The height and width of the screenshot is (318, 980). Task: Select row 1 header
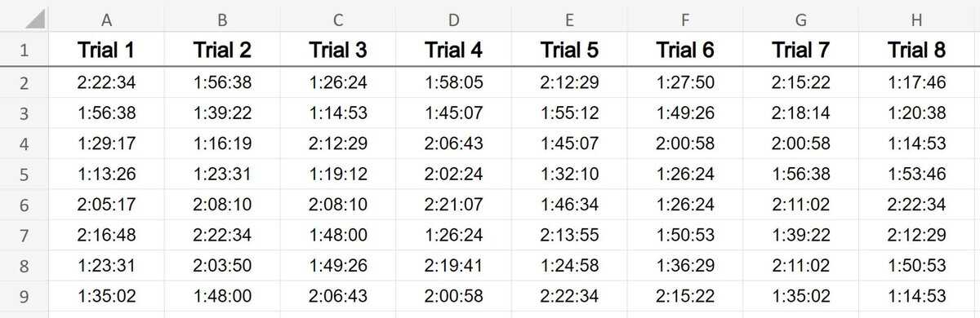(x=24, y=51)
